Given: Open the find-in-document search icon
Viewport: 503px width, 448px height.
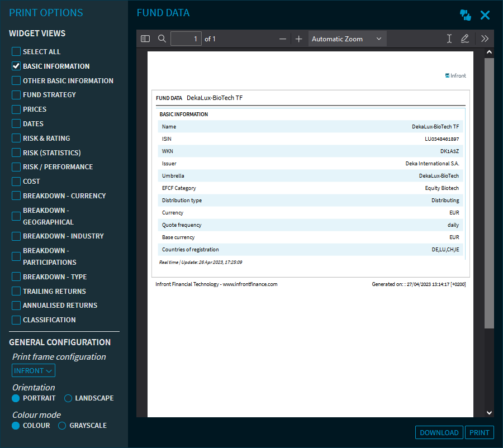Looking at the screenshot, I should [162, 39].
